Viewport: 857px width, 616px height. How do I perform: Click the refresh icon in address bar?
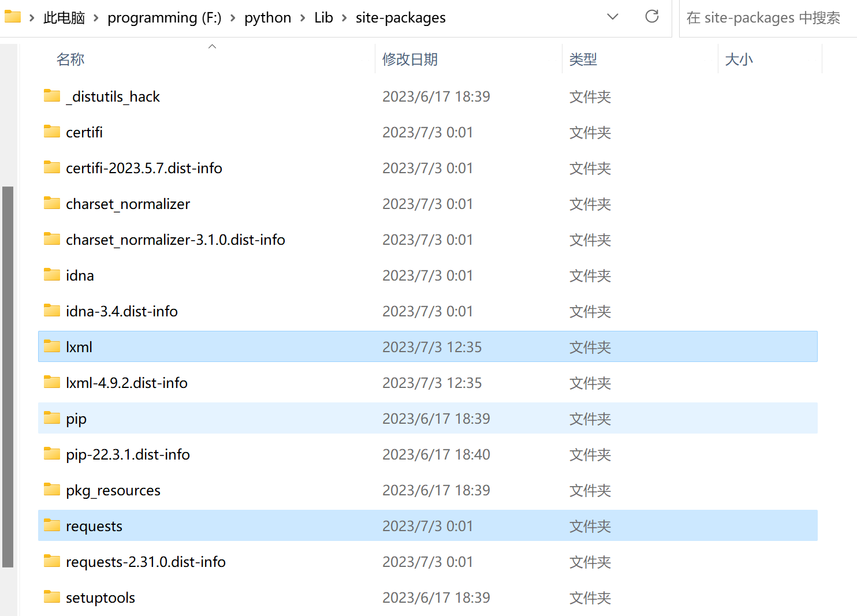pyautogui.click(x=652, y=17)
